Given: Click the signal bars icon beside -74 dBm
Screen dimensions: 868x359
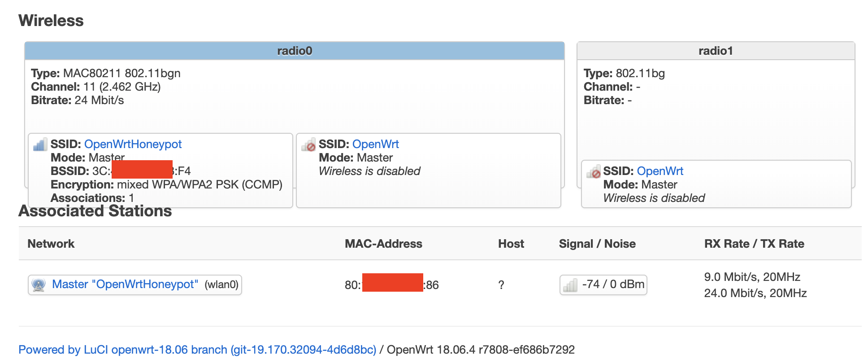Looking at the screenshot, I should (570, 285).
